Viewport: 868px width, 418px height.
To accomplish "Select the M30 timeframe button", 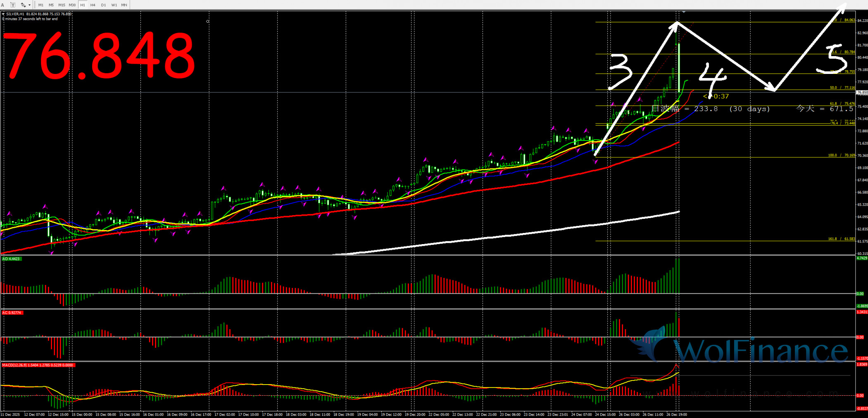I will click(72, 5).
